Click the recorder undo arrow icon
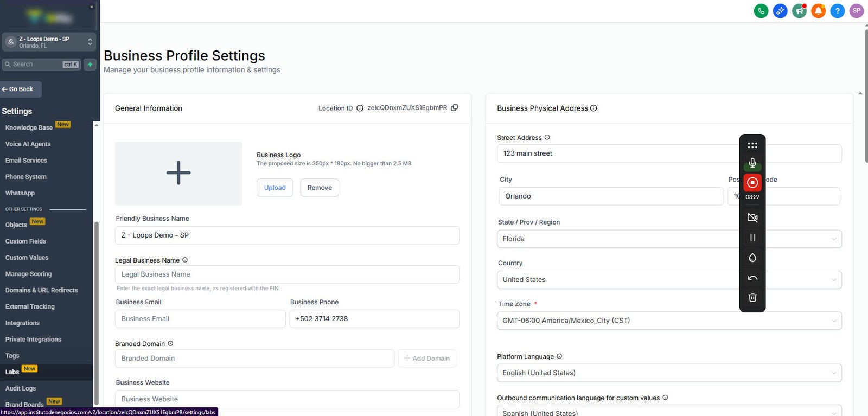This screenshot has height=416, width=868. [752, 278]
